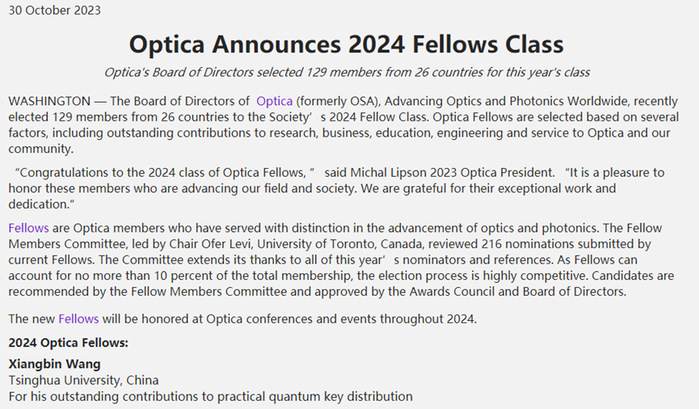Follow the Fellows link in "The new Fellows" sentence
This screenshot has width=699, height=409.
point(78,318)
